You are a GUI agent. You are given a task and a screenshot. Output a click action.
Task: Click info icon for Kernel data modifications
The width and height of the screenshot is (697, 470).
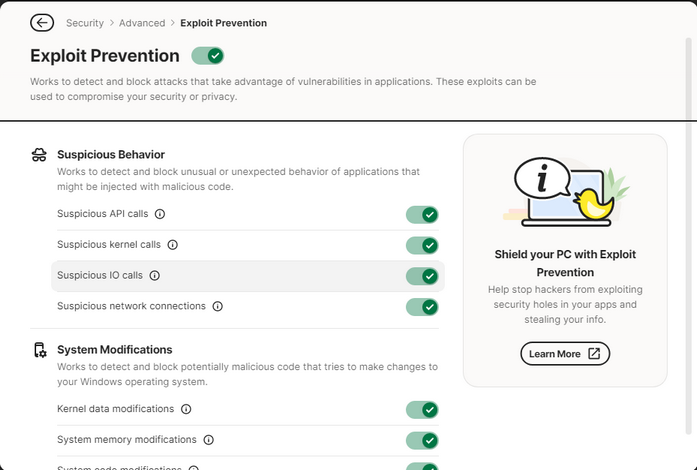click(x=186, y=409)
